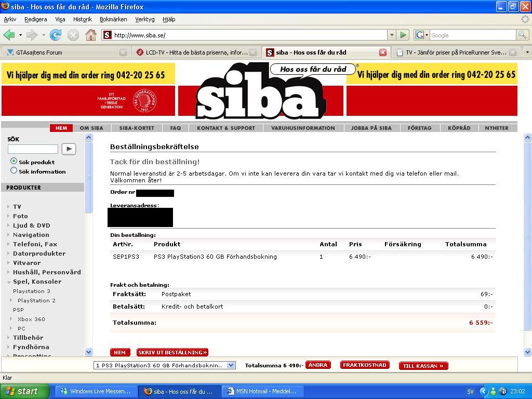Click the search play button under SÖK
This screenshot has width=532, height=399.
pyautogui.click(x=69, y=149)
